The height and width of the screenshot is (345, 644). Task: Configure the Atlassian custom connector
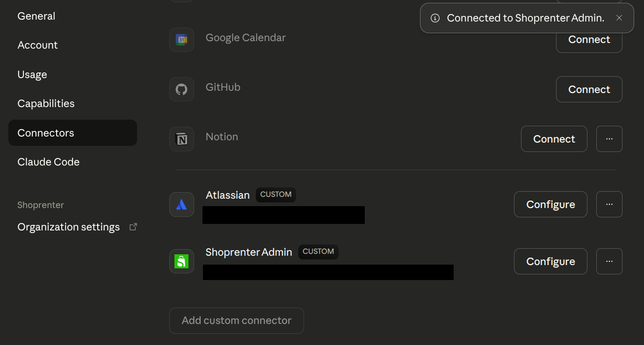550,204
